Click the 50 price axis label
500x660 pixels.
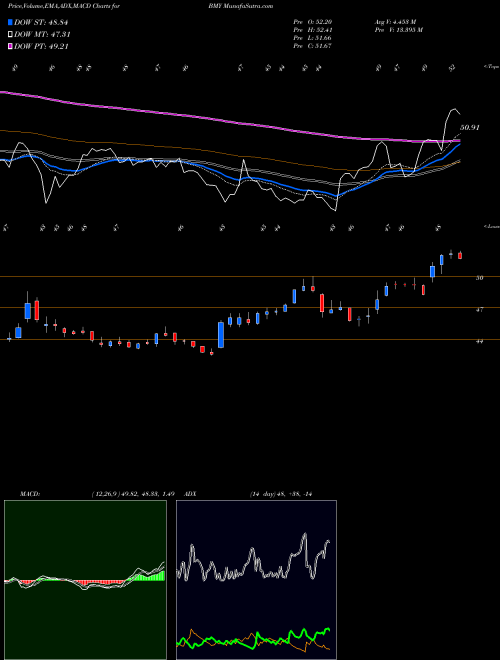click(480, 278)
